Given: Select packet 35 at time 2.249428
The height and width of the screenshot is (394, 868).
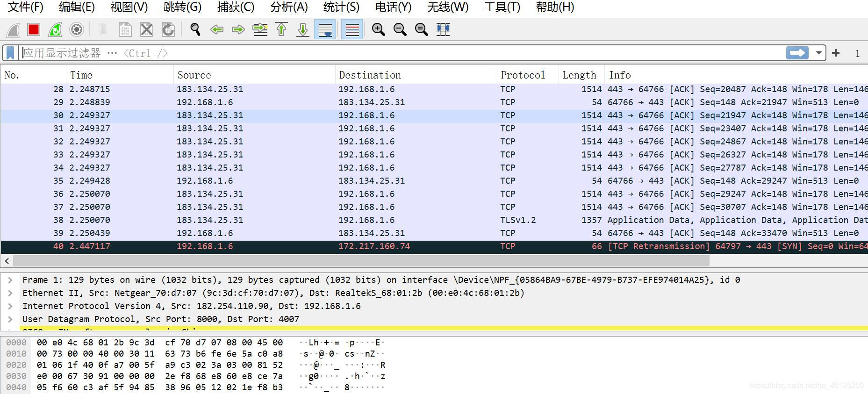Looking at the screenshot, I should tap(434, 181).
